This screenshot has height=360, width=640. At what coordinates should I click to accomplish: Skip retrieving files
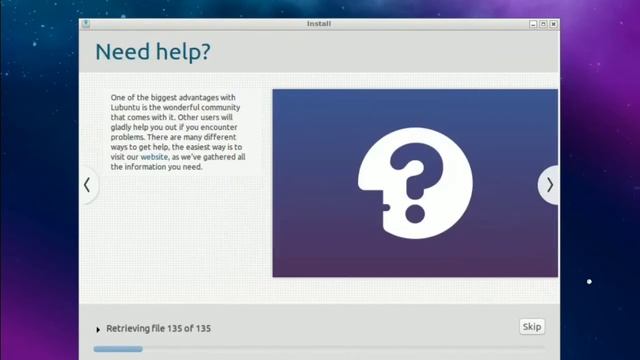pyautogui.click(x=532, y=327)
